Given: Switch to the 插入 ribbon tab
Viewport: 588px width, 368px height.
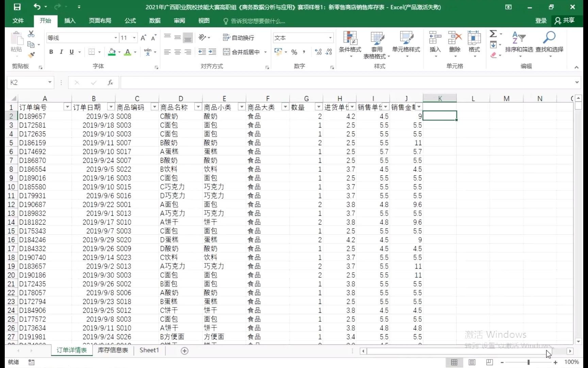Looking at the screenshot, I should 70,21.
